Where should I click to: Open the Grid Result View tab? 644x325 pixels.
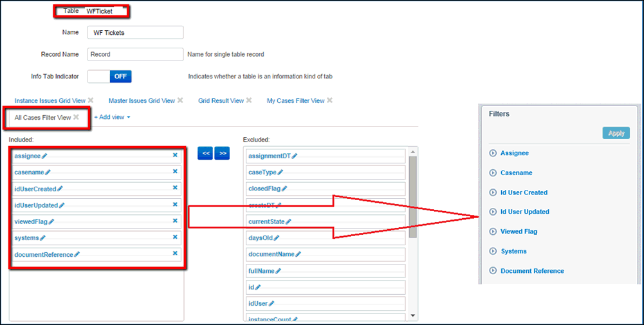pos(221,101)
